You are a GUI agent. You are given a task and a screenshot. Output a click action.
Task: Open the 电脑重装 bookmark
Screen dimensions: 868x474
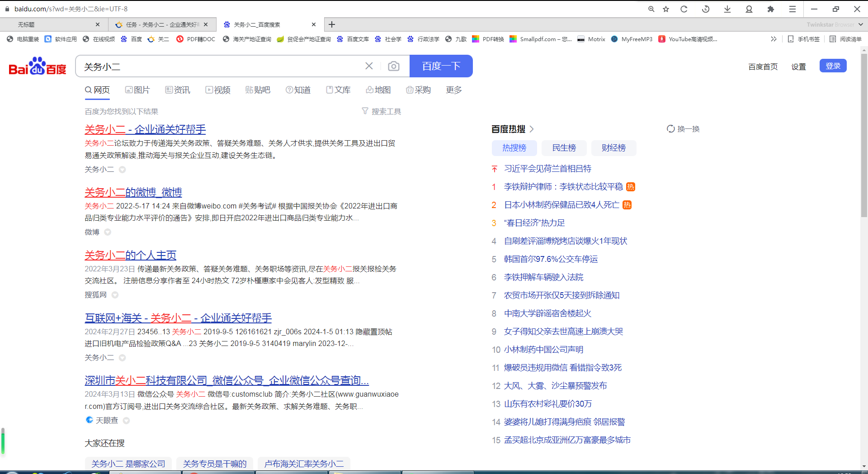(x=23, y=39)
